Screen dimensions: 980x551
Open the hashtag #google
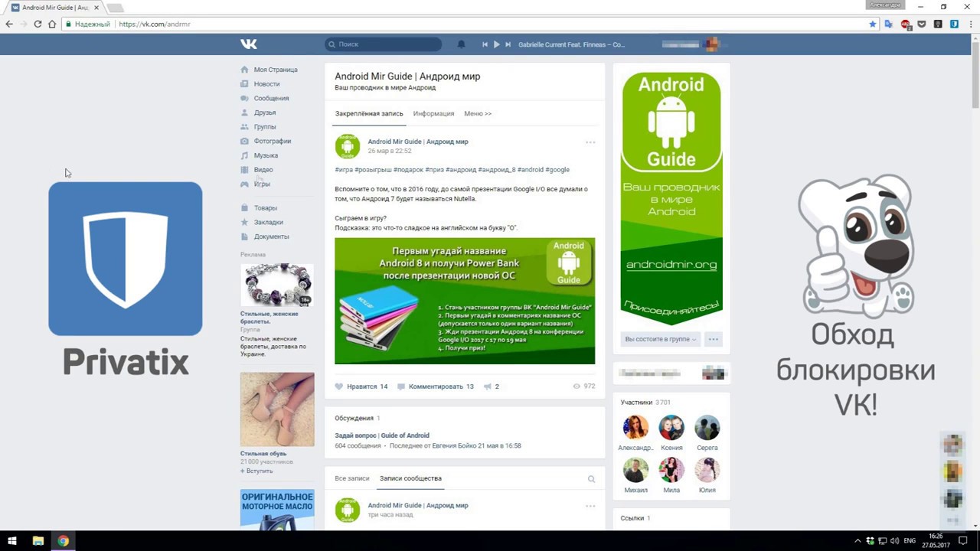[557, 170]
